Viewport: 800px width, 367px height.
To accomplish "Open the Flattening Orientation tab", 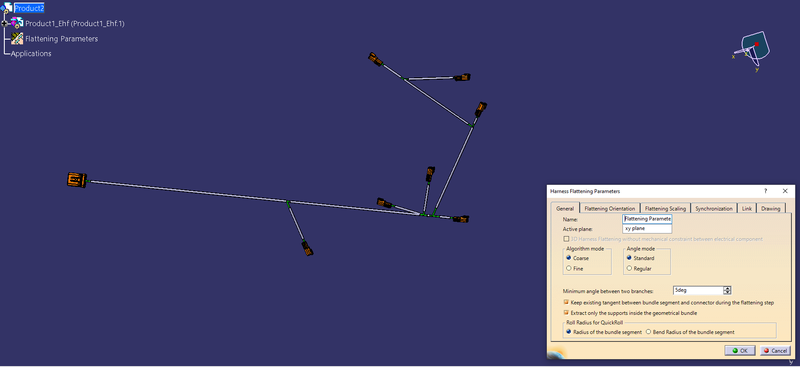I will tap(610, 208).
